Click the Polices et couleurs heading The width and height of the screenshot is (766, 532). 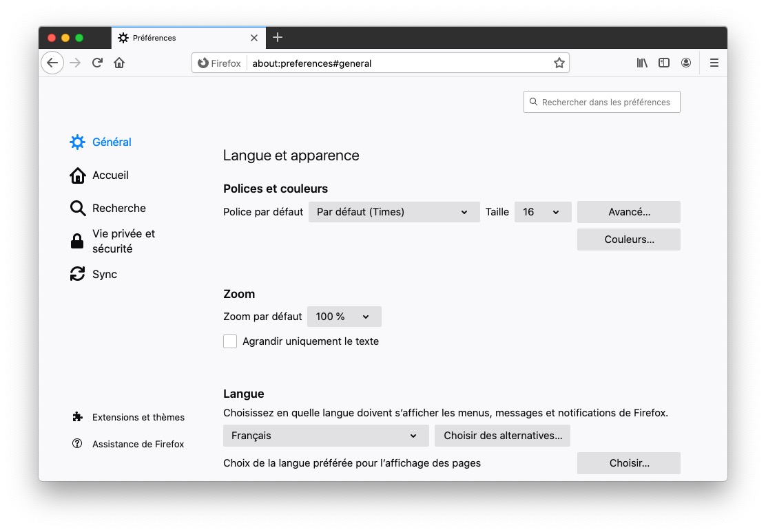point(276,189)
